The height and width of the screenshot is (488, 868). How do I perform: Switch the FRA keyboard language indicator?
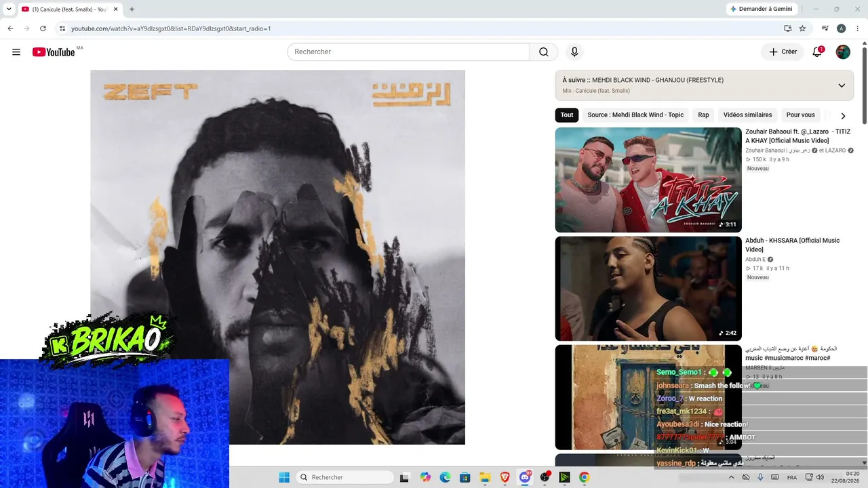pos(792,478)
